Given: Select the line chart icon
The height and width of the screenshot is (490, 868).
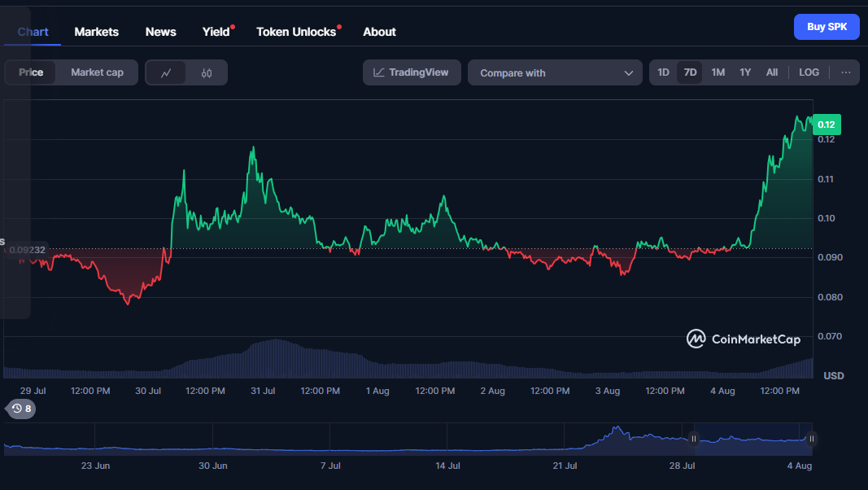Looking at the screenshot, I should (166, 72).
